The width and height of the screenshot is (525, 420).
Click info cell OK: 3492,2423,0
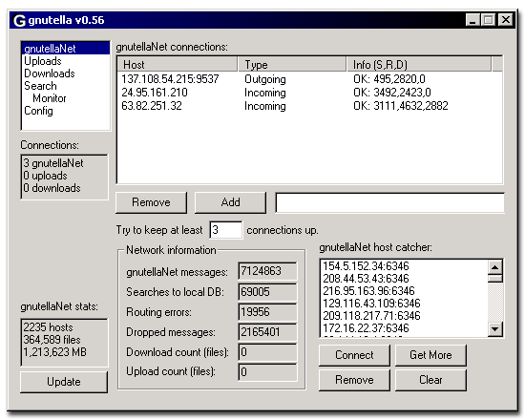(x=391, y=93)
